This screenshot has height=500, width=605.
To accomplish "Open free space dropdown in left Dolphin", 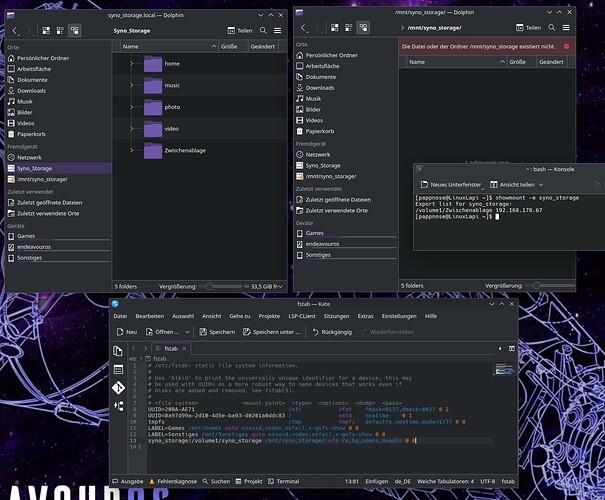I will pos(267,286).
